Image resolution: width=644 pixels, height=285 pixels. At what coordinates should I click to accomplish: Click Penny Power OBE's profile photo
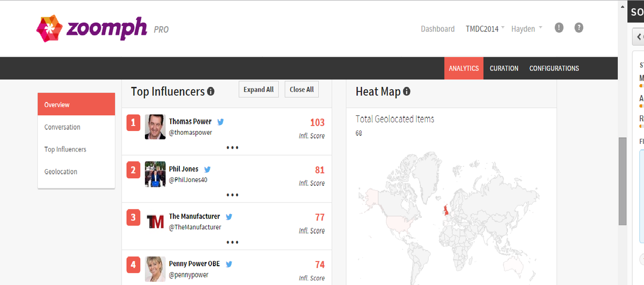pos(155,269)
